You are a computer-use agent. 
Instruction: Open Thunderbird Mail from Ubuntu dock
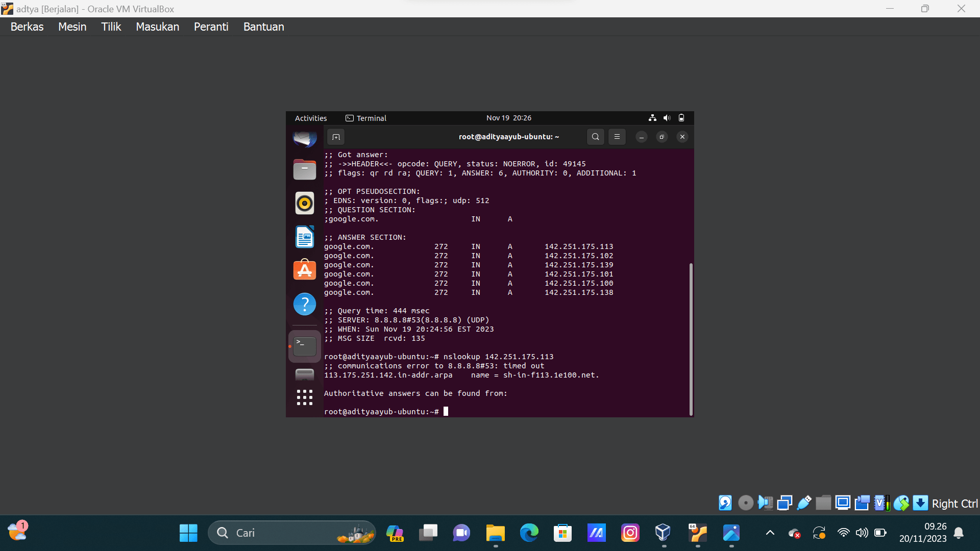[305, 138]
